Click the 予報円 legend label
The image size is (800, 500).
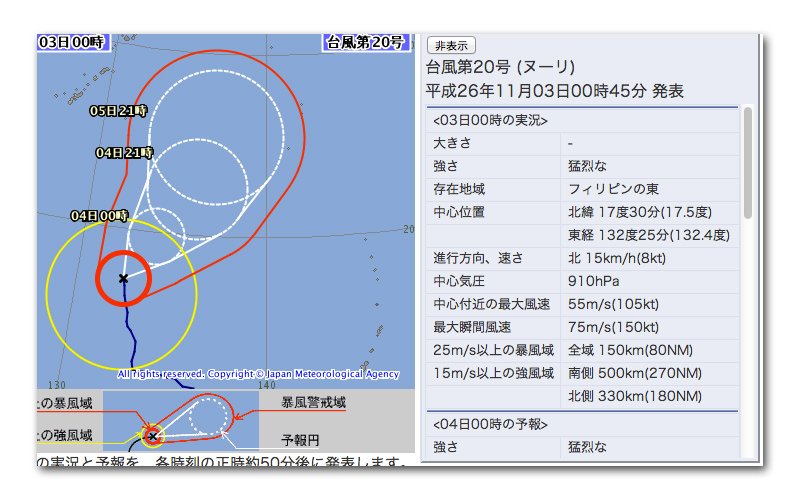301,440
